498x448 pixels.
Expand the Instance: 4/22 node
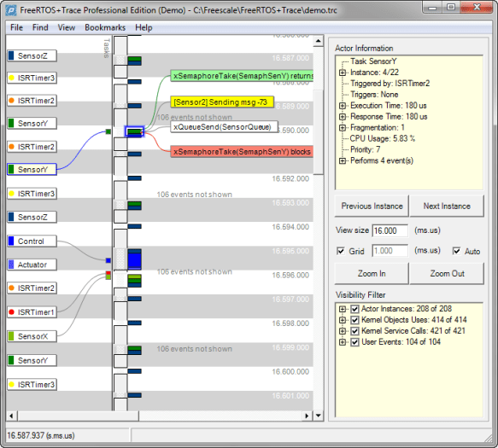343,73
